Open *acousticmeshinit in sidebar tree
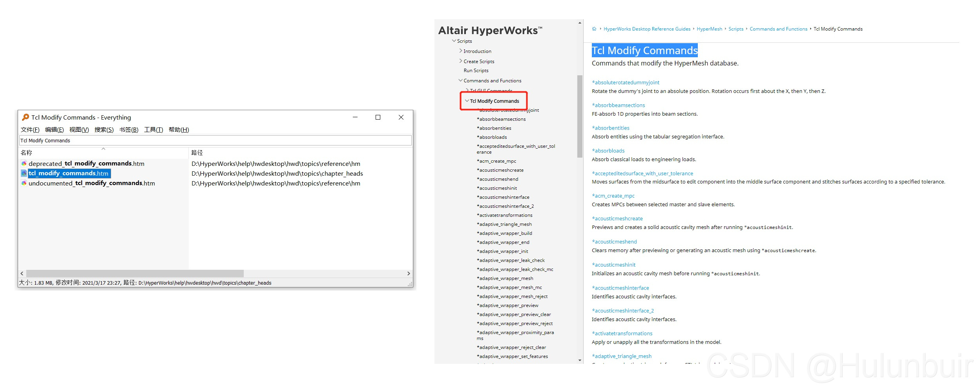Screen dimensions: 980x387 [497, 188]
